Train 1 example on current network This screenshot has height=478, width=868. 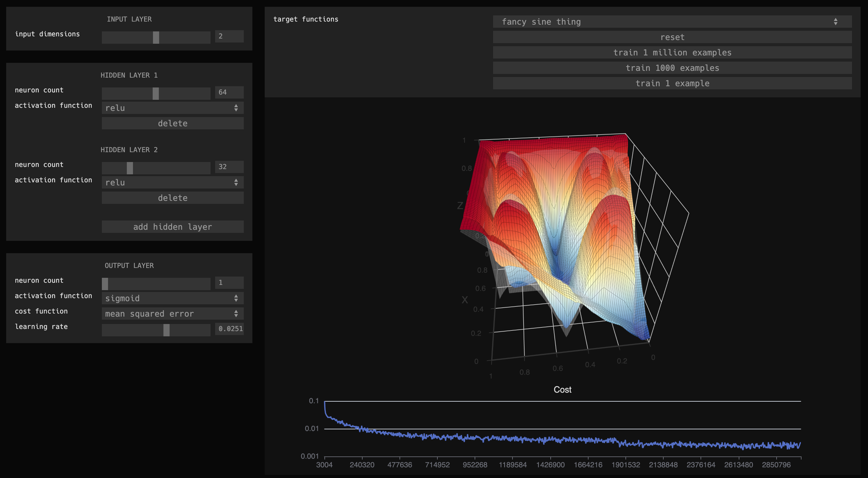pyautogui.click(x=672, y=83)
